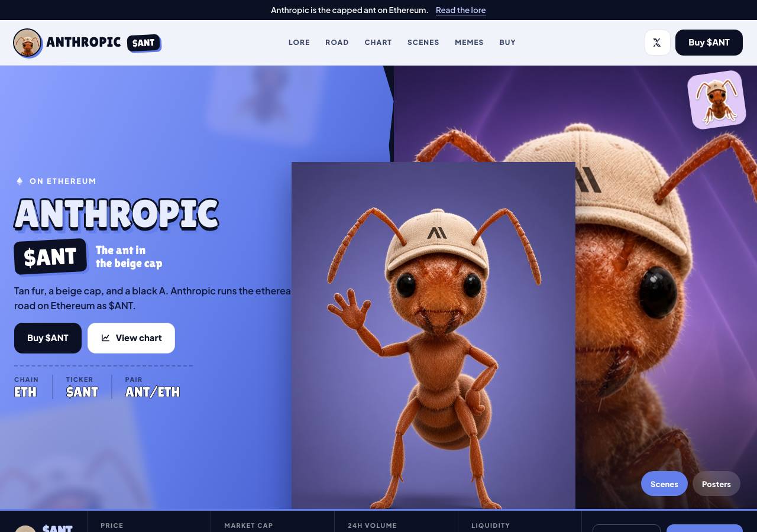Click the MARKET CAP label in the bottom bar
This screenshot has height=532, width=757.
pos(248,525)
